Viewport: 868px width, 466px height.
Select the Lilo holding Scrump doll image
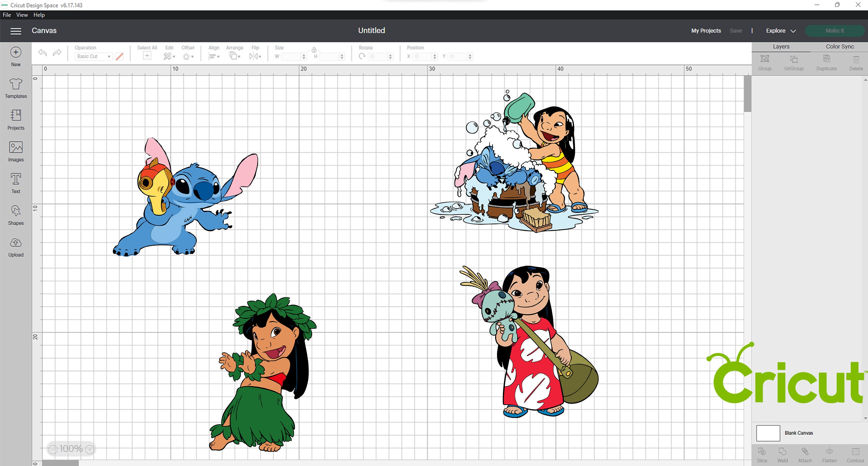pyautogui.click(x=529, y=341)
